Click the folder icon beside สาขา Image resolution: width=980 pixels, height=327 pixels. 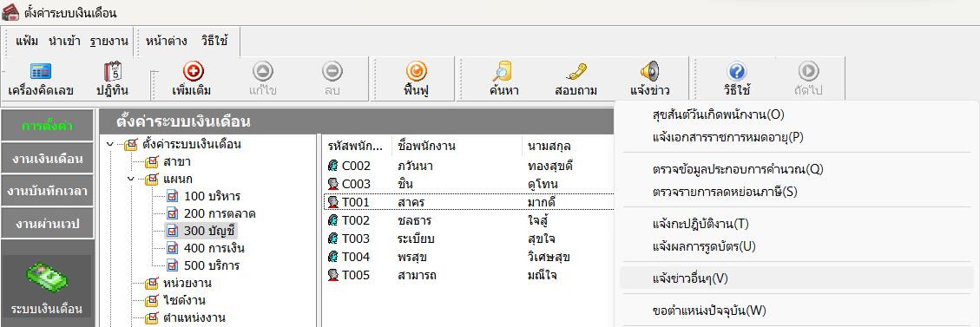(x=152, y=163)
